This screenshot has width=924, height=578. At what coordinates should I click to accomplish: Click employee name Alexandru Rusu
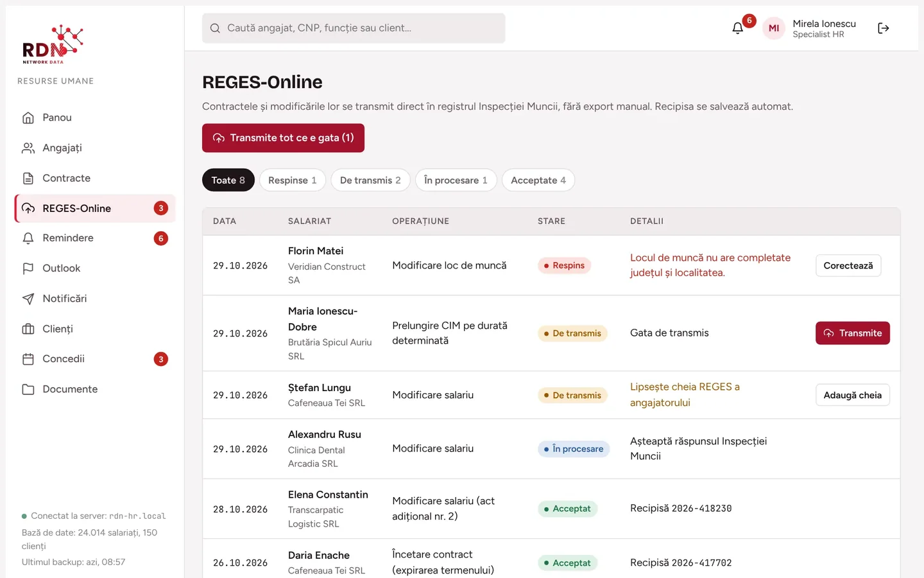(x=325, y=435)
